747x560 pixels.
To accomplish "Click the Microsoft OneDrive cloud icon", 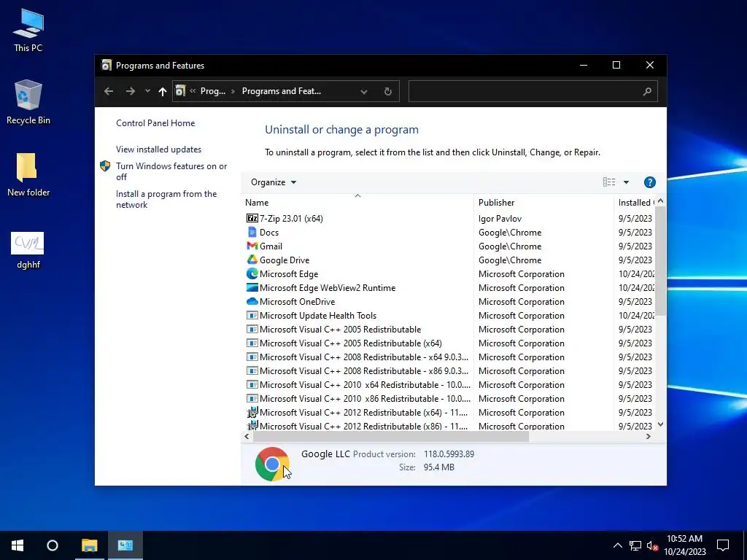I will (252, 301).
